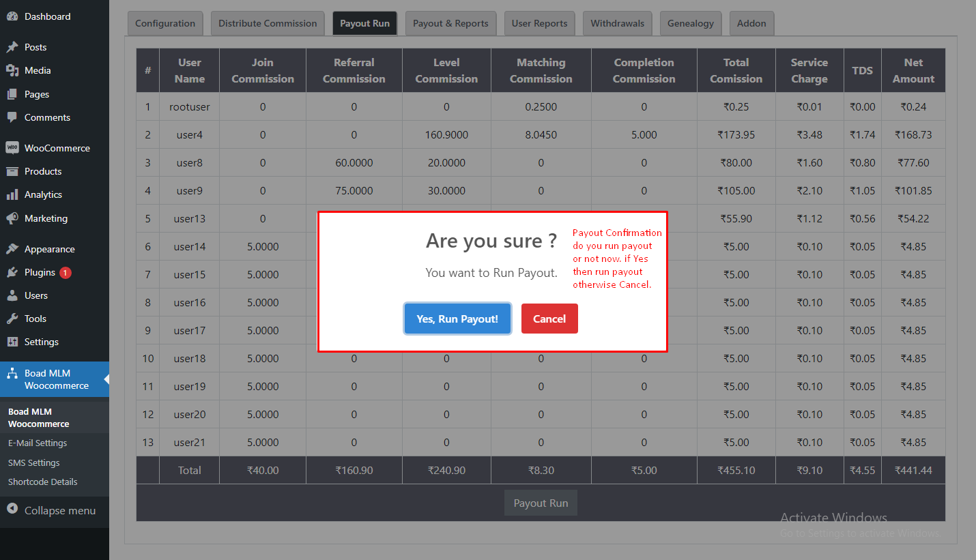
Task: Open the Marketing panel
Action: (x=45, y=218)
